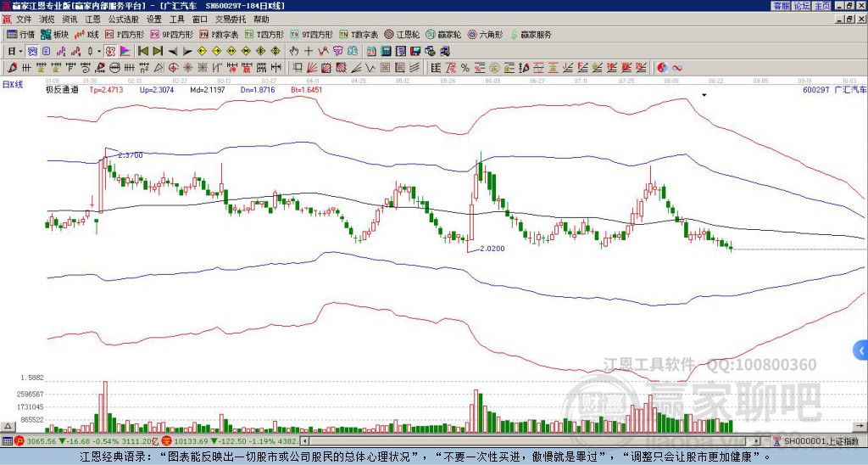Expand the chart's right-side blue arrow panel
This screenshot has height=465, width=868.
point(861,350)
